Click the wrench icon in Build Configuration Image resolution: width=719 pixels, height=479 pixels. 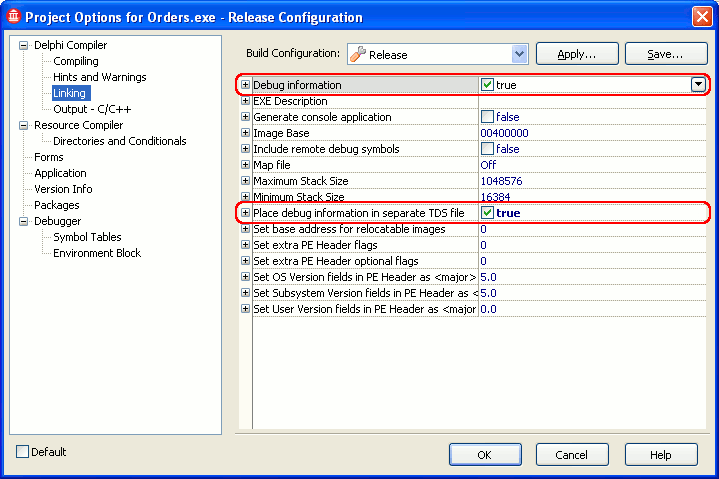click(356, 54)
